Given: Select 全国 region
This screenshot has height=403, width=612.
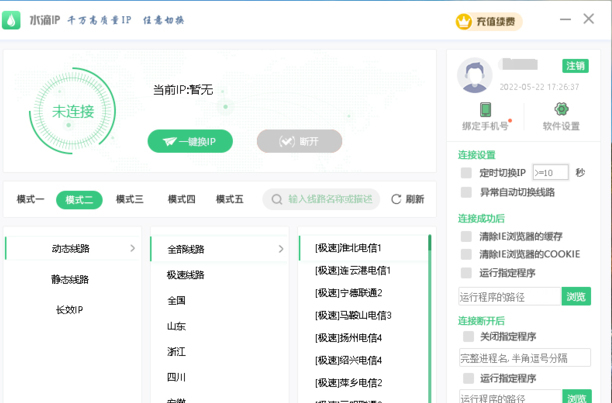Looking at the screenshot, I should click(x=176, y=300).
